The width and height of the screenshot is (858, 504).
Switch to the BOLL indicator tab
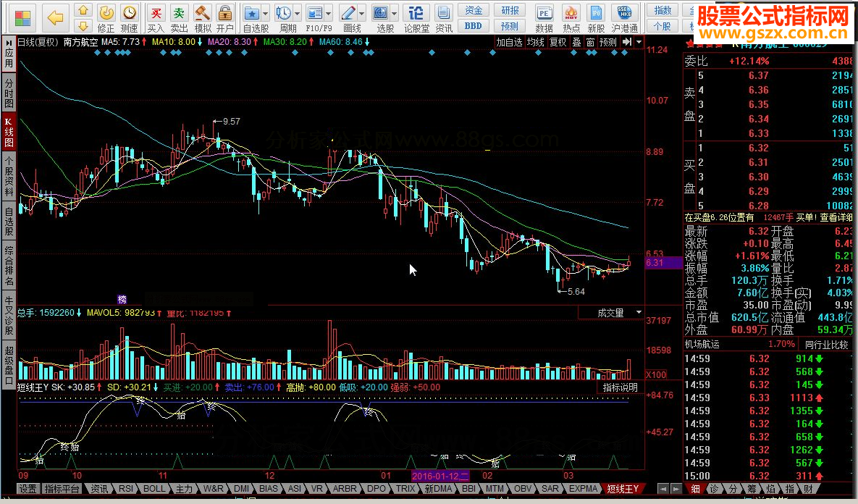[x=153, y=489]
